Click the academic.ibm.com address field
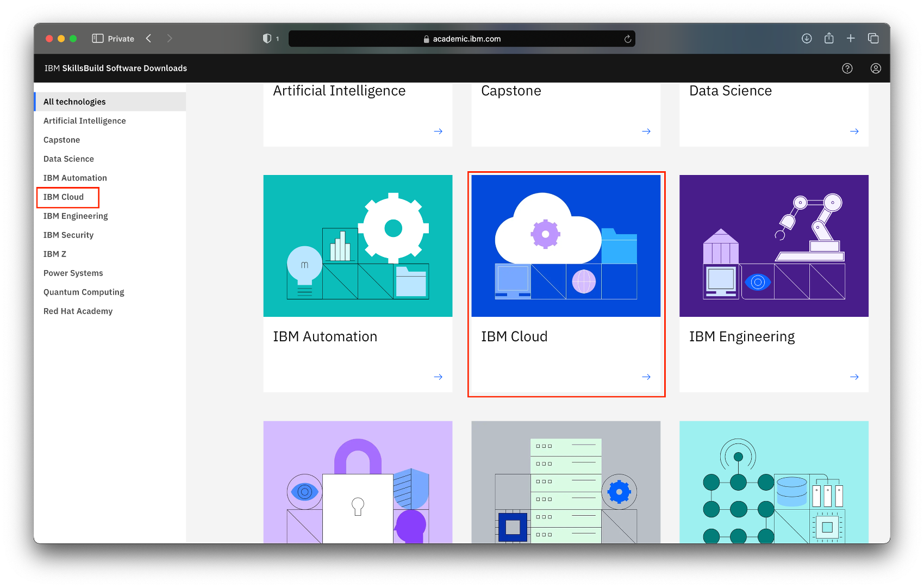Viewport: 924px width, 588px height. [x=462, y=39]
